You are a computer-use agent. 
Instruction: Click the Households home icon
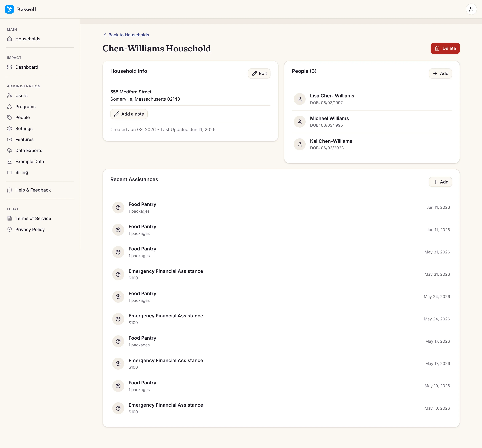tap(9, 39)
